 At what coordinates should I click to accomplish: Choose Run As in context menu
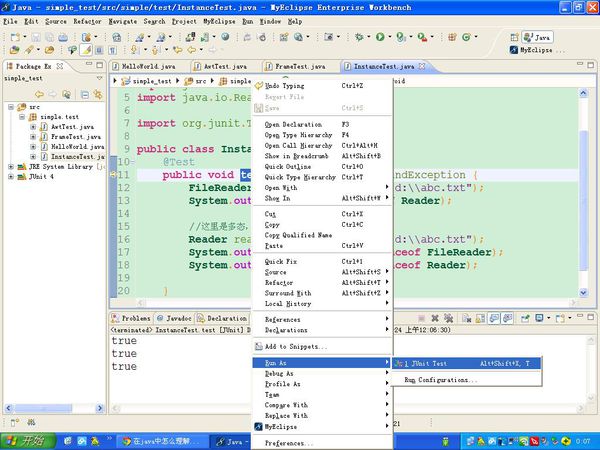click(322, 363)
